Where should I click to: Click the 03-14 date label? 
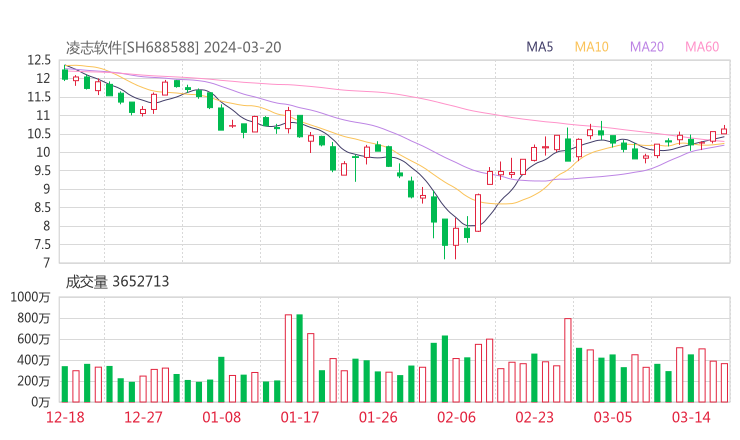[x=691, y=417]
